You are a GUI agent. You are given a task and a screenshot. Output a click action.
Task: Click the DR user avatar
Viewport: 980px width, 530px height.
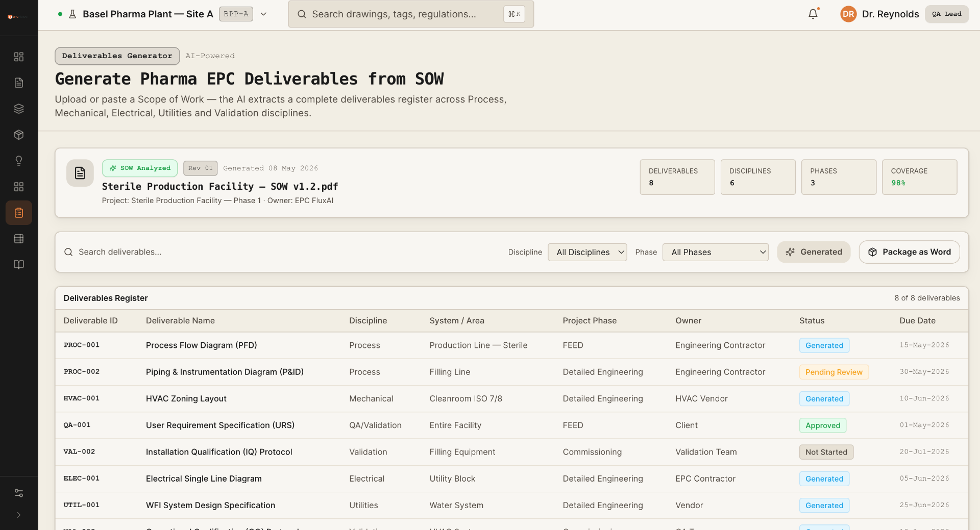pos(848,14)
